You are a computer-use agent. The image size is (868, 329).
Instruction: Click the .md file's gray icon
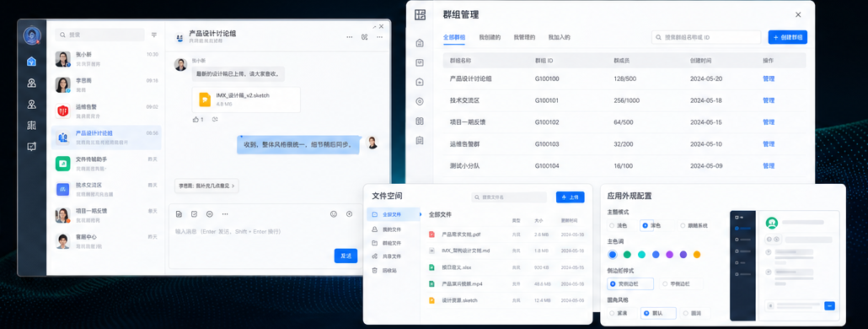coord(431,251)
